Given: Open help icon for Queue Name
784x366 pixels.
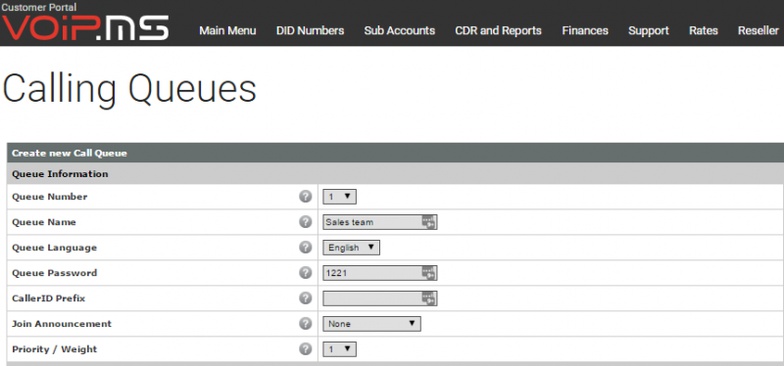Looking at the screenshot, I should (306, 222).
